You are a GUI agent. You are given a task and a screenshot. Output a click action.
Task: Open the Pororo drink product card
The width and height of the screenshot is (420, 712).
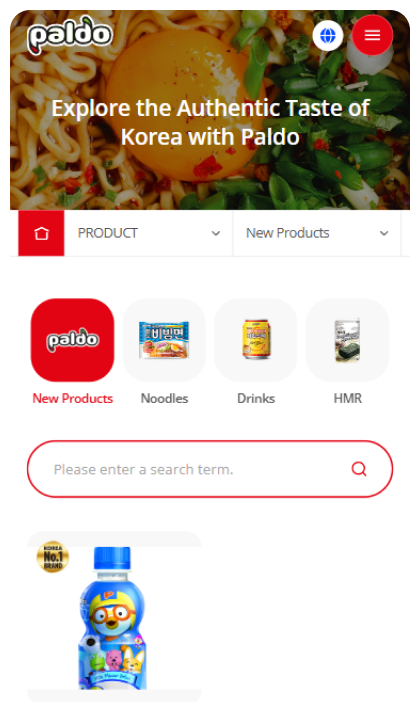114,617
